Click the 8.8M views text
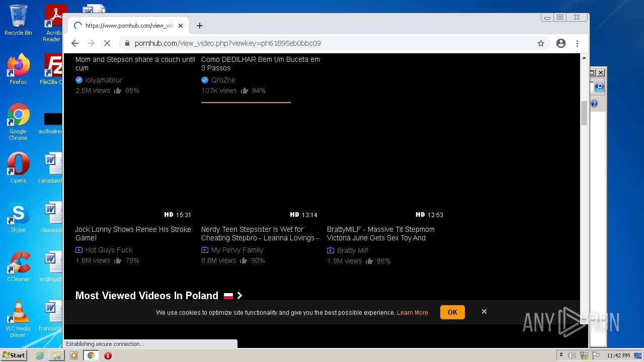644x362 pixels. coord(218,260)
